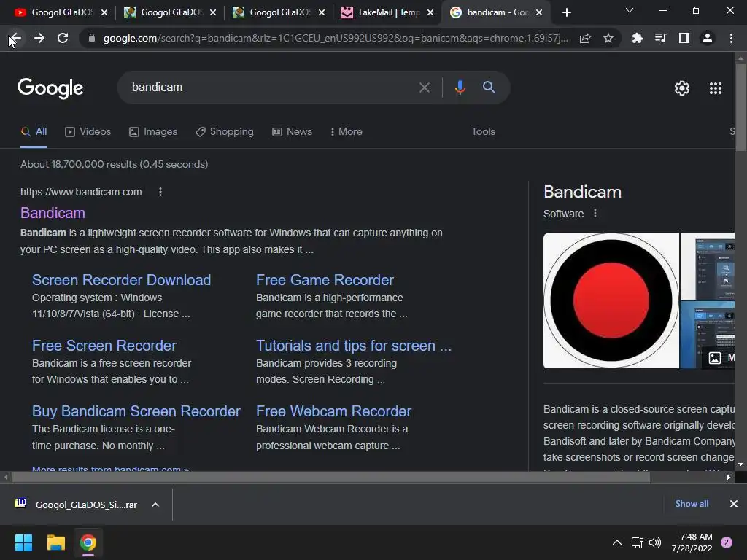Go back to the previous page
Screen dimensions: 747x560
(15, 38)
